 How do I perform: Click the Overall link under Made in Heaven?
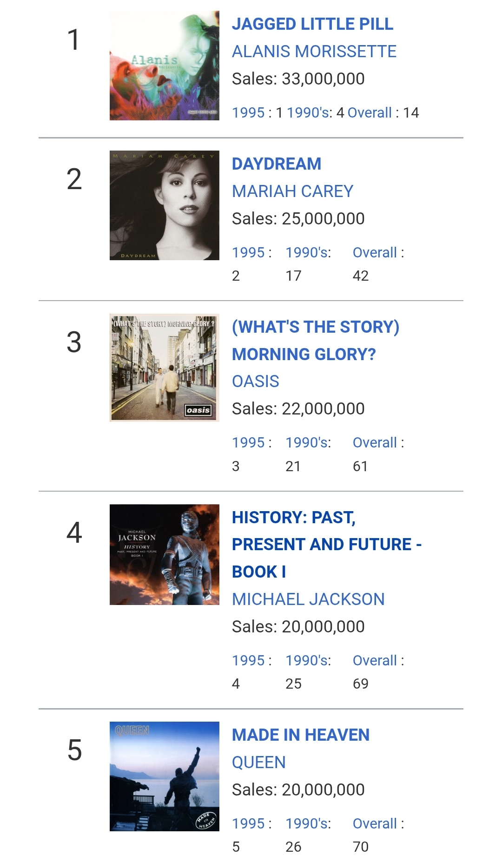pyautogui.click(x=375, y=824)
